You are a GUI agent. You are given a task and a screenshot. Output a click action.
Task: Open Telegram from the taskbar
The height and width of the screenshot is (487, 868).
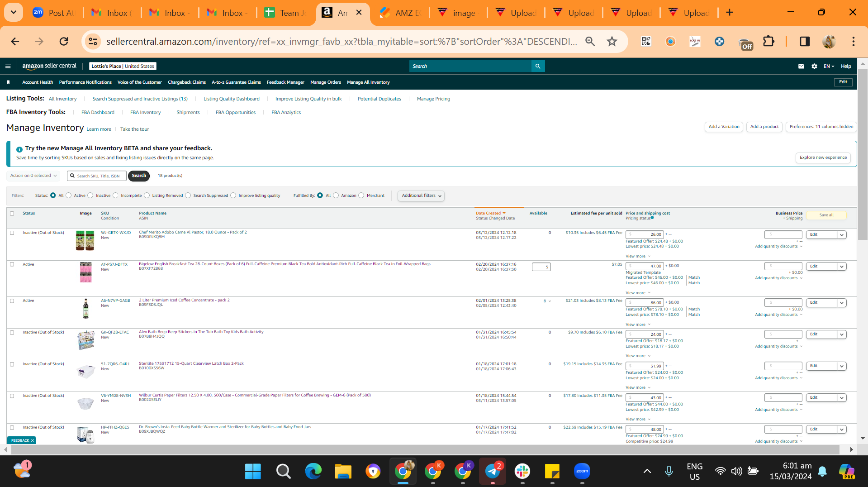[x=492, y=471]
